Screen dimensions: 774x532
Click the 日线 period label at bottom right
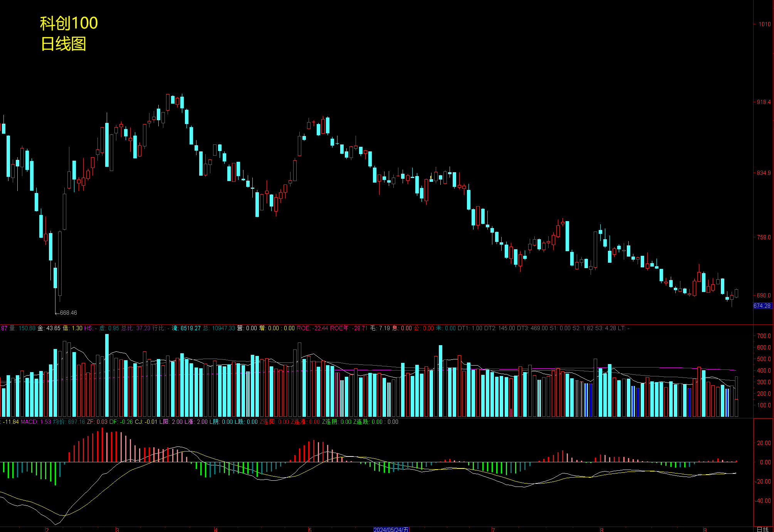pos(762,529)
